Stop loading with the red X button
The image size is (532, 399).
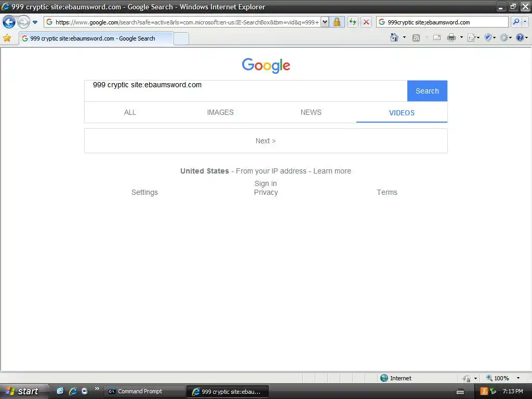(x=366, y=22)
